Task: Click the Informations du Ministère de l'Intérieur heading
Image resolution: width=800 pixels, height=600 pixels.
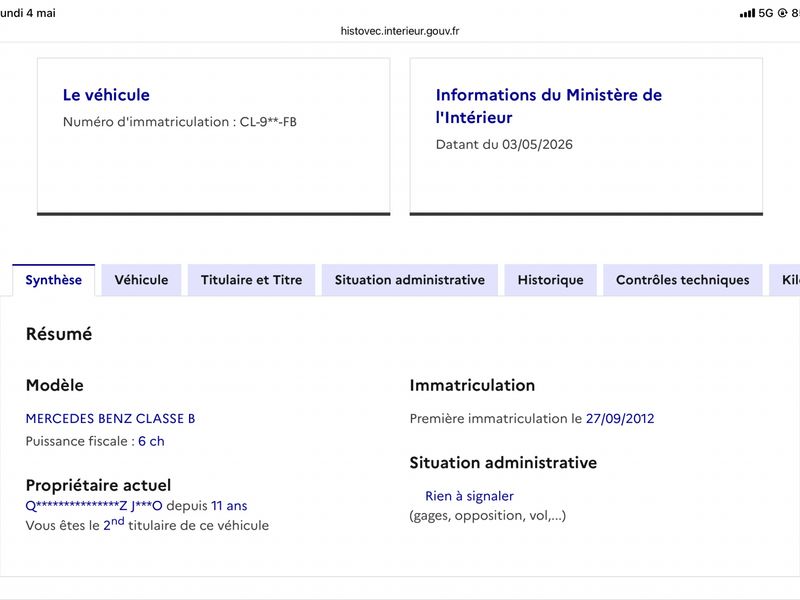Action: pyautogui.click(x=549, y=106)
